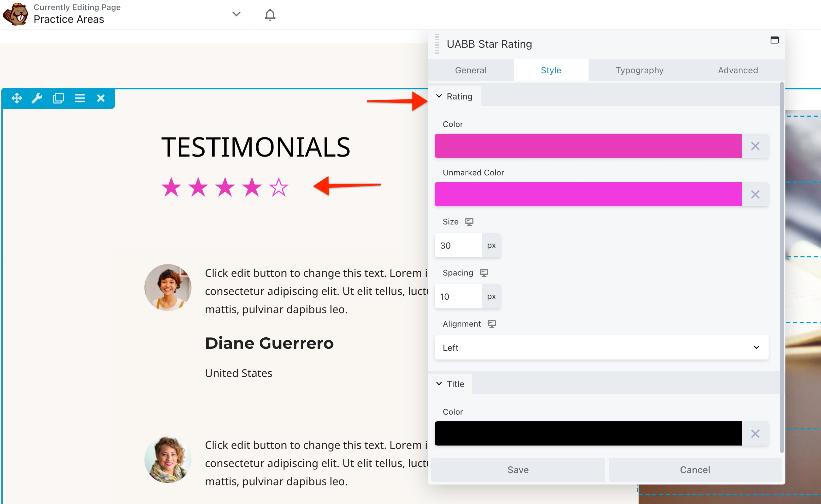Toggle responsive mode for Size field
Screen dimensions: 821x504
469,222
